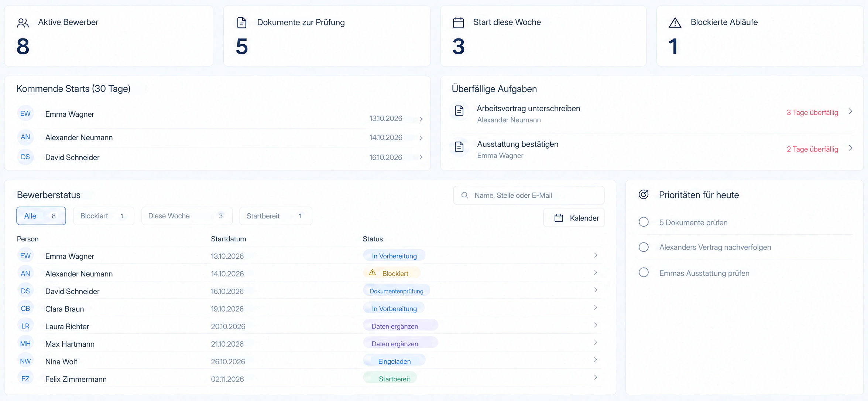Open David Schneider chevron in Kommende Starts
The width and height of the screenshot is (868, 401).
(x=421, y=157)
